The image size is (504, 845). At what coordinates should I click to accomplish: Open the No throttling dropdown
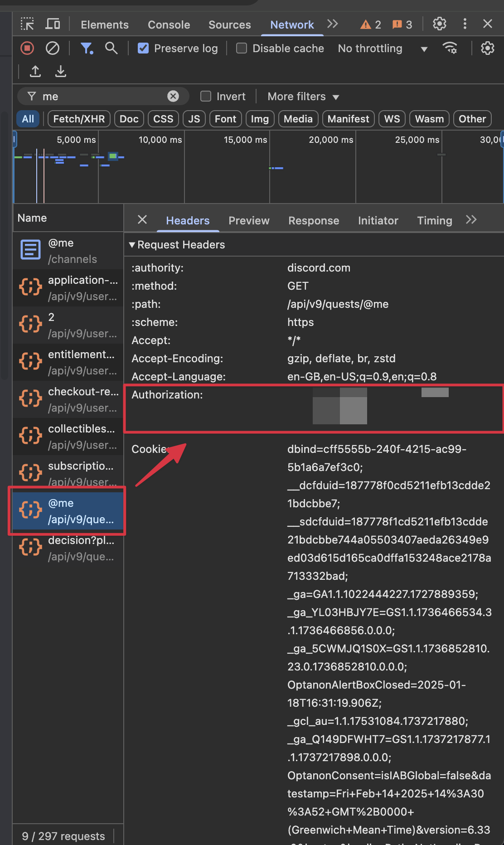(383, 49)
